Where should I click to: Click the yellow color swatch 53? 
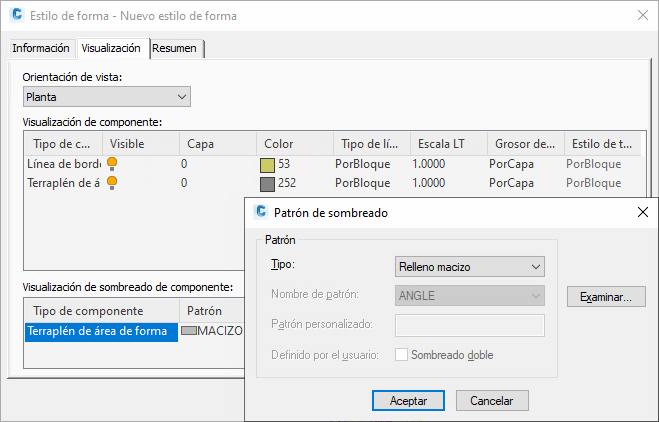point(267,164)
